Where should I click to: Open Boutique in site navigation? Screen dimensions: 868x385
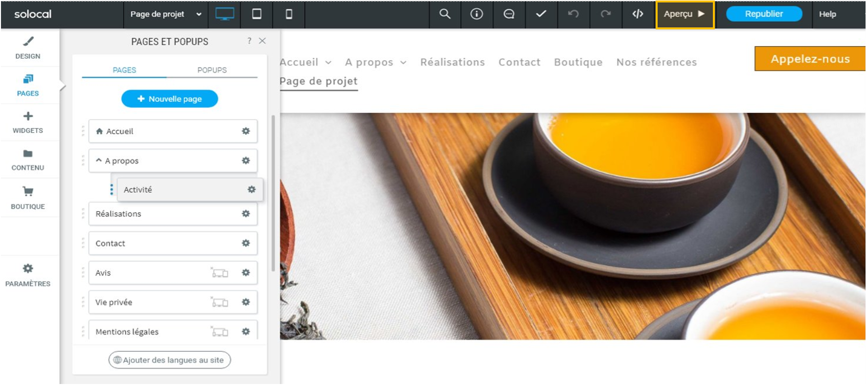pyautogui.click(x=578, y=62)
